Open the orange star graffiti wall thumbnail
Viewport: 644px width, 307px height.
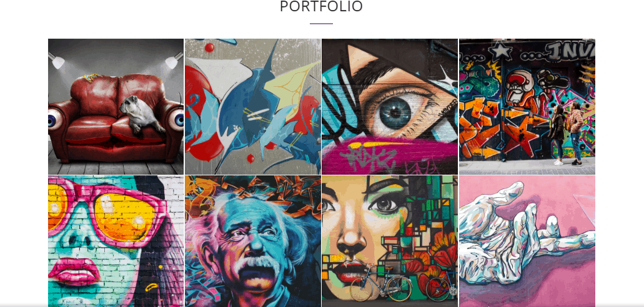coord(527,107)
